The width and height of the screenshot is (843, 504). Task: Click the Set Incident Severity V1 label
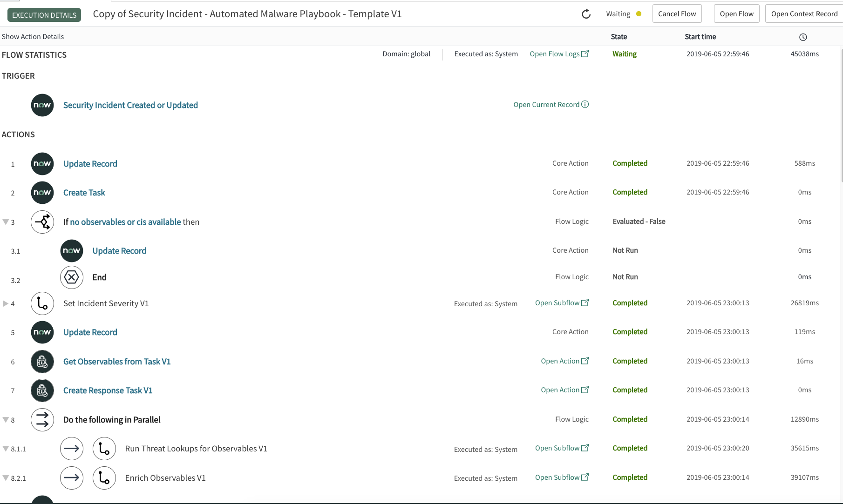[x=106, y=303]
